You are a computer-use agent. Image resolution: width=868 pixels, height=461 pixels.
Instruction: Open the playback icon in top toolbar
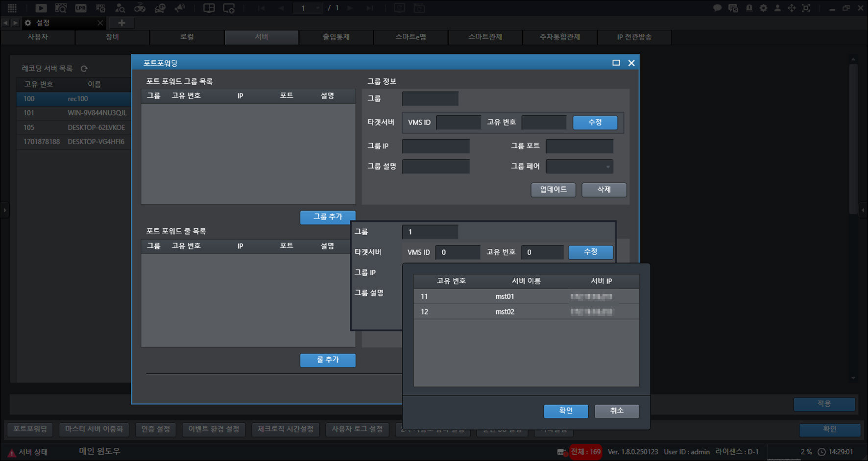coord(41,8)
